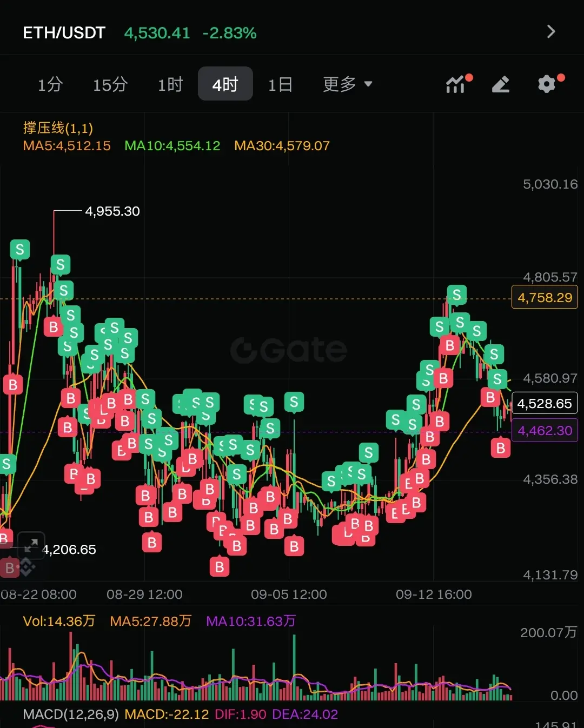
Task: Tap the 4,462.30 support price tag
Action: tap(545, 431)
